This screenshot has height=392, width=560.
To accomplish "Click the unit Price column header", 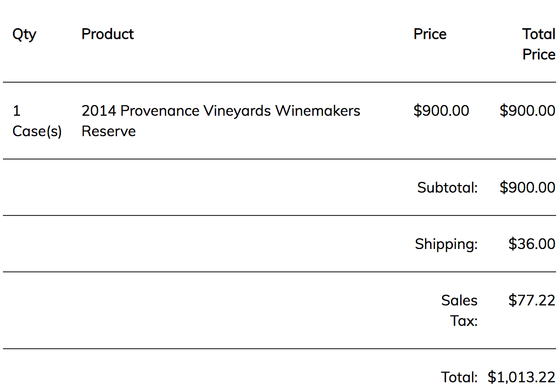I will (x=430, y=34).
